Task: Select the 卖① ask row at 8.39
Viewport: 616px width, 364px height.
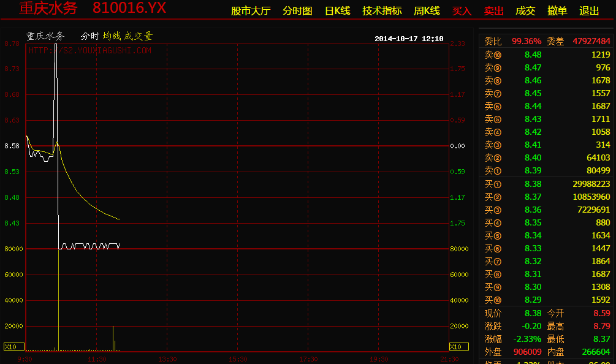Action: click(x=547, y=170)
